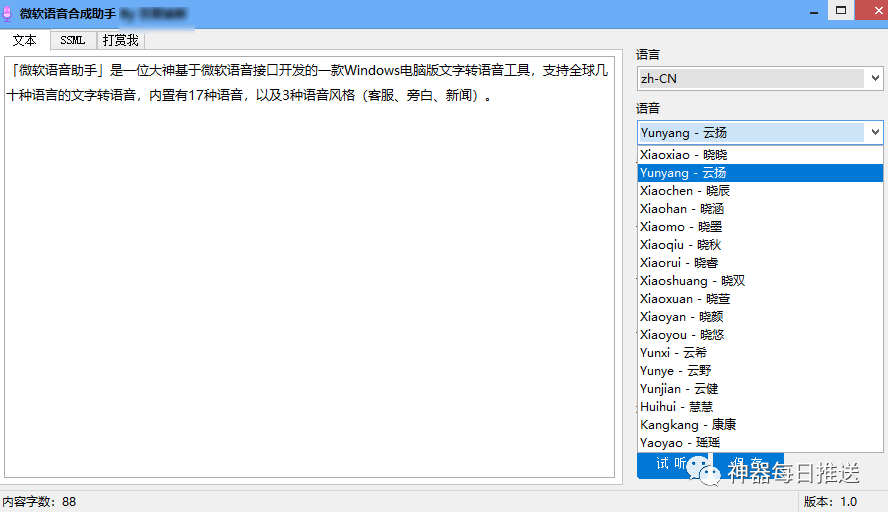Choose Xiaochen - 晓辰 voice
This screenshot has height=512, width=888.
pyautogui.click(x=760, y=191)
